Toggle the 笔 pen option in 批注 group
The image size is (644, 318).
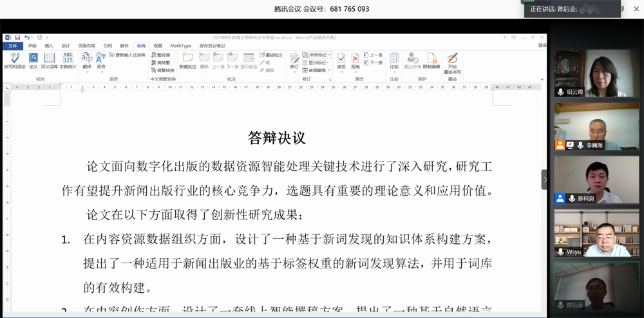(x=265, y=62)
